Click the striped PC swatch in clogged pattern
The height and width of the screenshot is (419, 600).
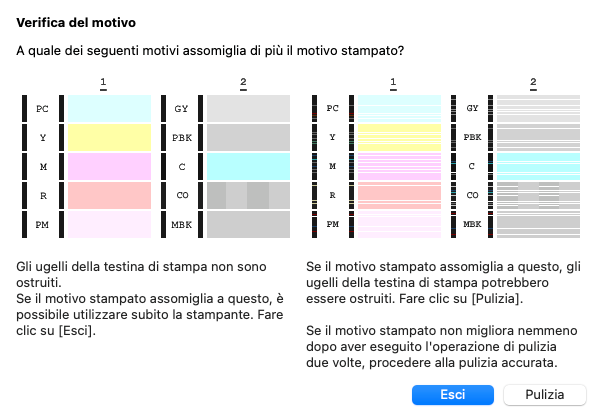point(398,107)
